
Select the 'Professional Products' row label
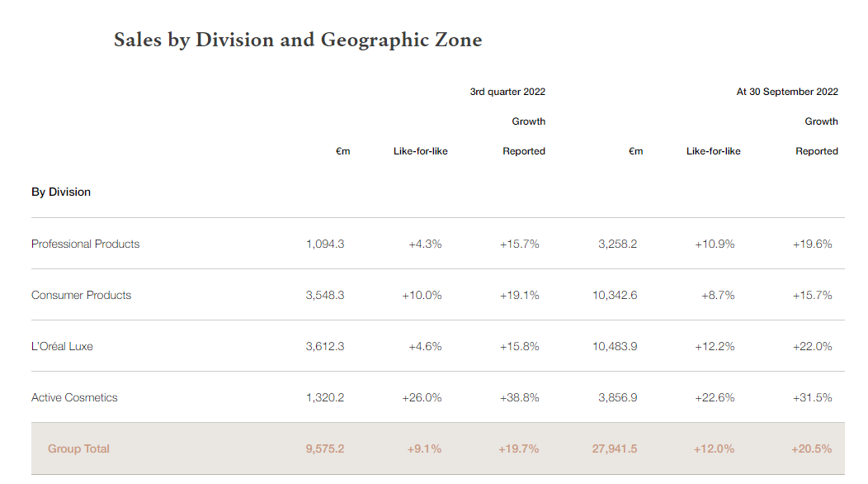(x=86, y=244)
